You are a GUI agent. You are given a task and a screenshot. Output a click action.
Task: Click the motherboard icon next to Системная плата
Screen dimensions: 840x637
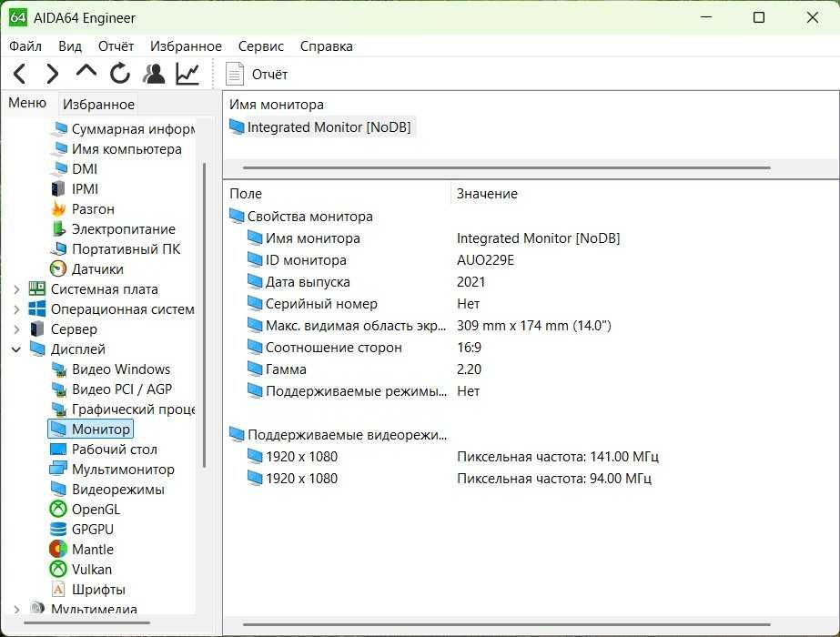(37, 288)
